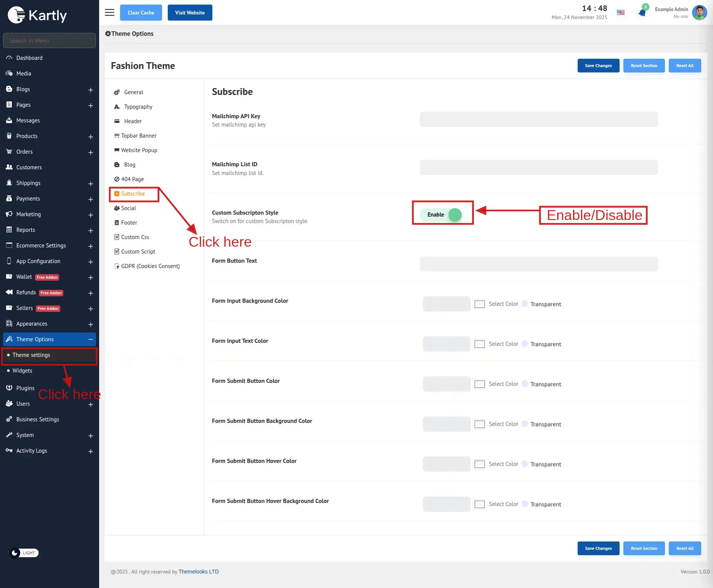Click the Dashboard icon in sidebar
Viewport: 713px width, 588px height.
pos(9,58)
